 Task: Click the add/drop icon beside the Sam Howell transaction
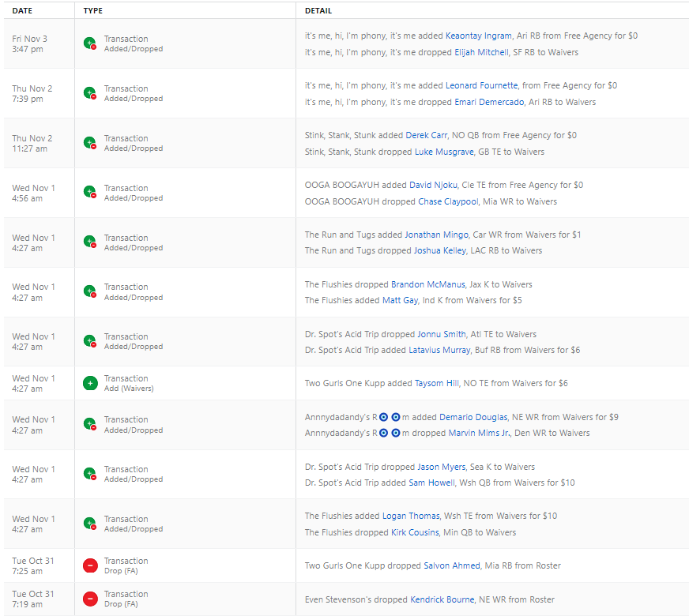click(x=90, y=474)
